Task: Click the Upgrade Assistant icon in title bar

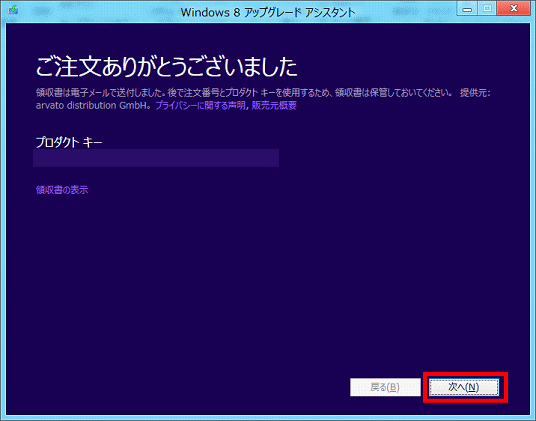Action: (14, 10)
